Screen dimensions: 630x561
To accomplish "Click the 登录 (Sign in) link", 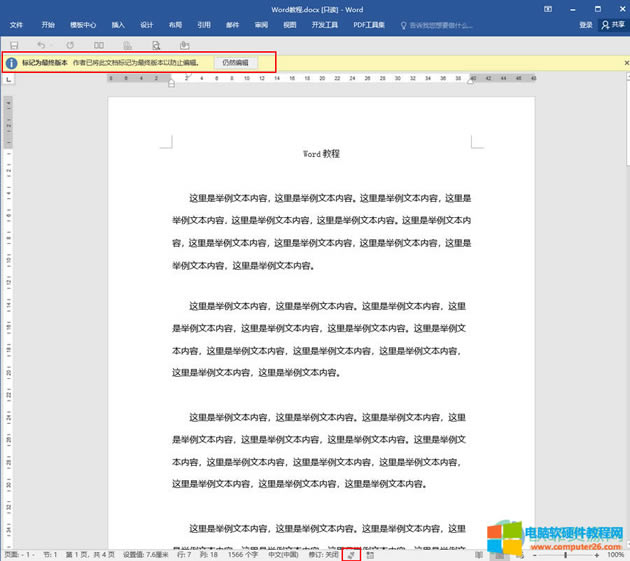I will [x=585, y=25].
